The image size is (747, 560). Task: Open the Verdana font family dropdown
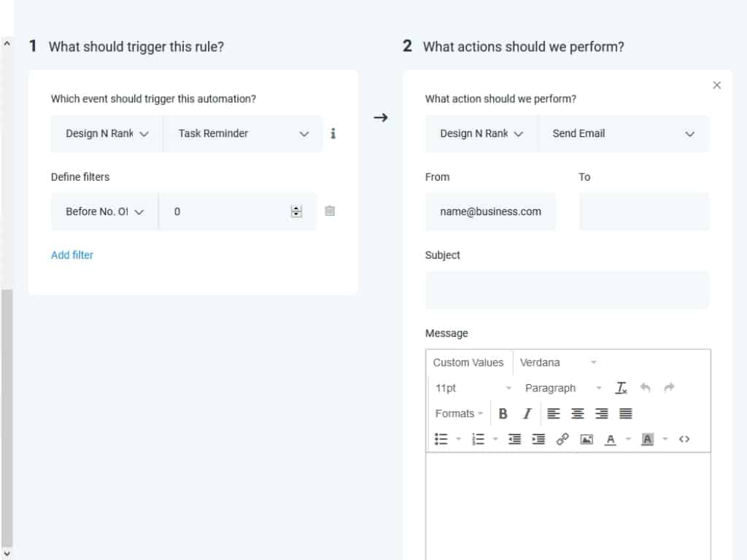click(x=558, y=362)
